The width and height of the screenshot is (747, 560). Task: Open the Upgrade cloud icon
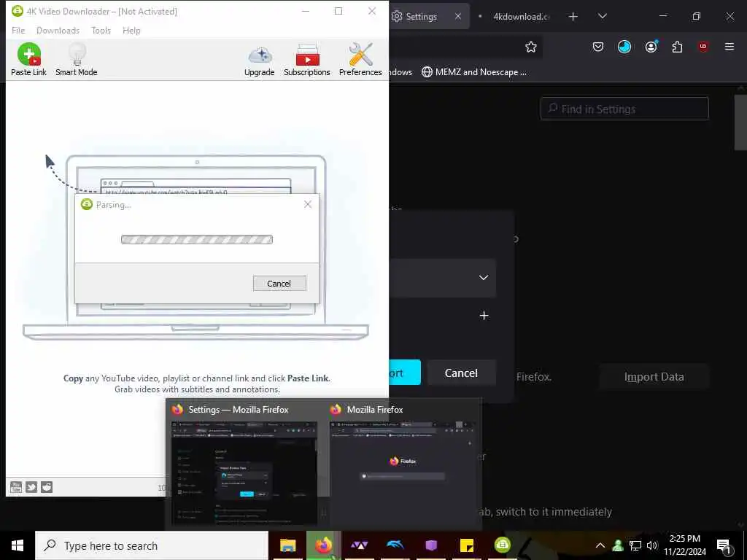(x=259, y=61)
